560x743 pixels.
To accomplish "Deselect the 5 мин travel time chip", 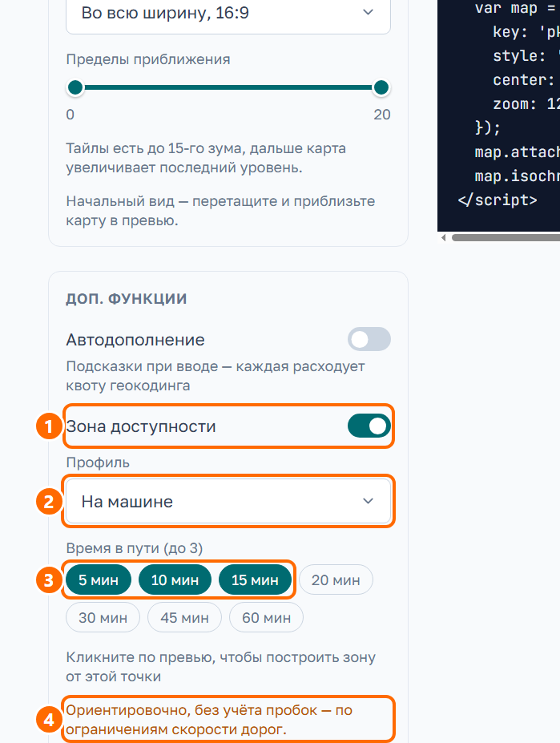I will click(x=99, y=580).
